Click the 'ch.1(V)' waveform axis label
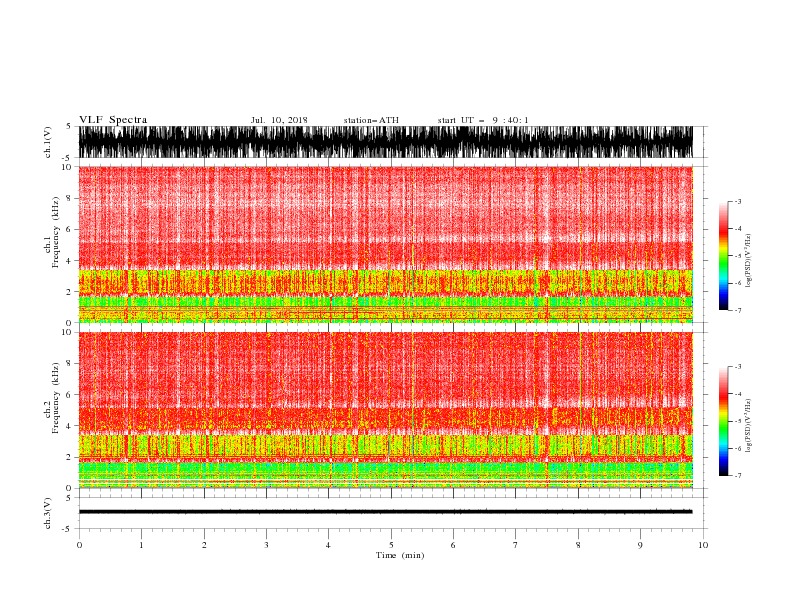792x612 pixels. coord(48,142)
